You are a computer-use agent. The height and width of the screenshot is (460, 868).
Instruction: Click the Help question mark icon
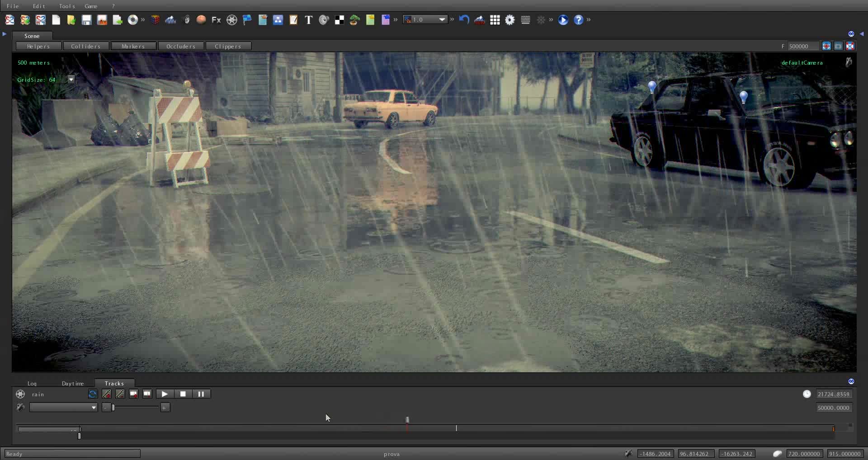pos(580,19)
